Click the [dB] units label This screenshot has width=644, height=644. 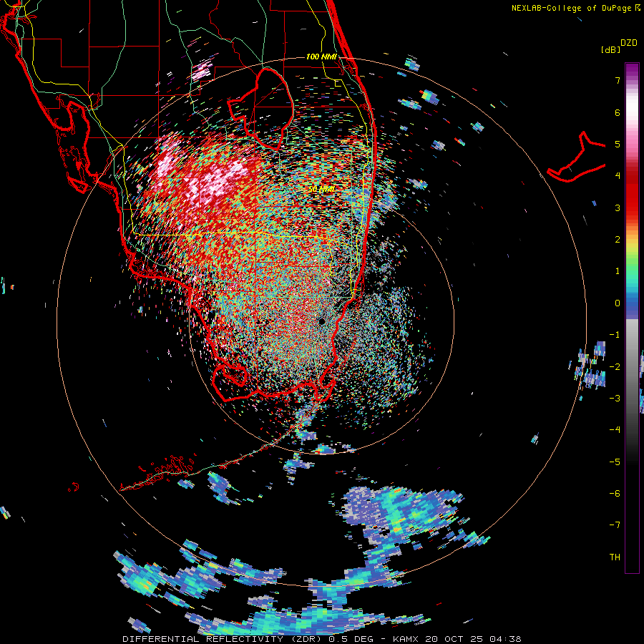click(x=611, y=50)
